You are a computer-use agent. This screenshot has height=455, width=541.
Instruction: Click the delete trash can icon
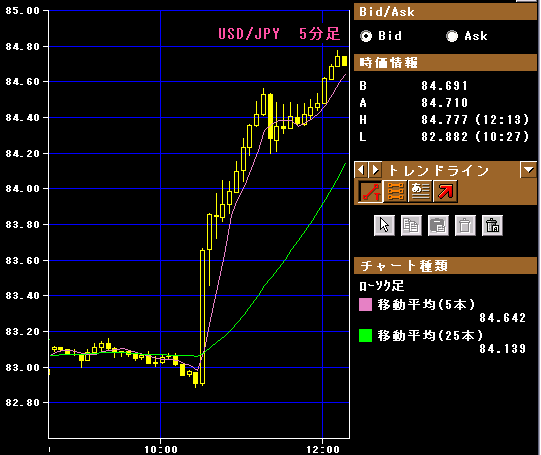pos(465,226)
